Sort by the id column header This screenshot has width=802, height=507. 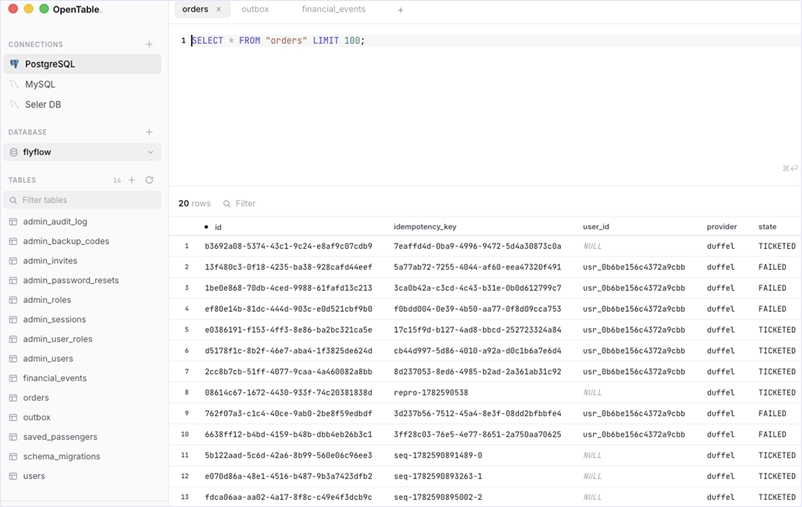click(218, 227)
